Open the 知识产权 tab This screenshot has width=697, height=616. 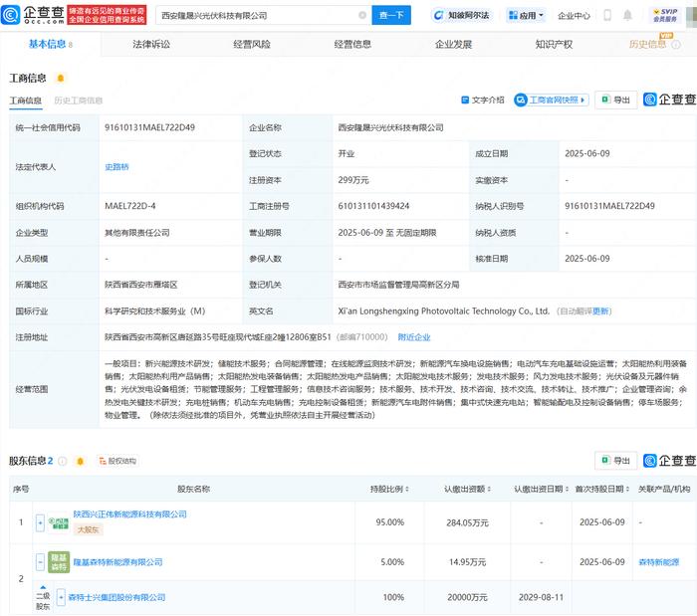554,44
